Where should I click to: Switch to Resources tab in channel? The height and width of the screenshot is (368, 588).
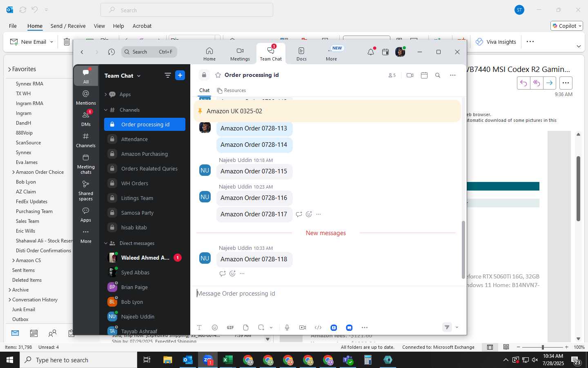(x=231, y=90)
